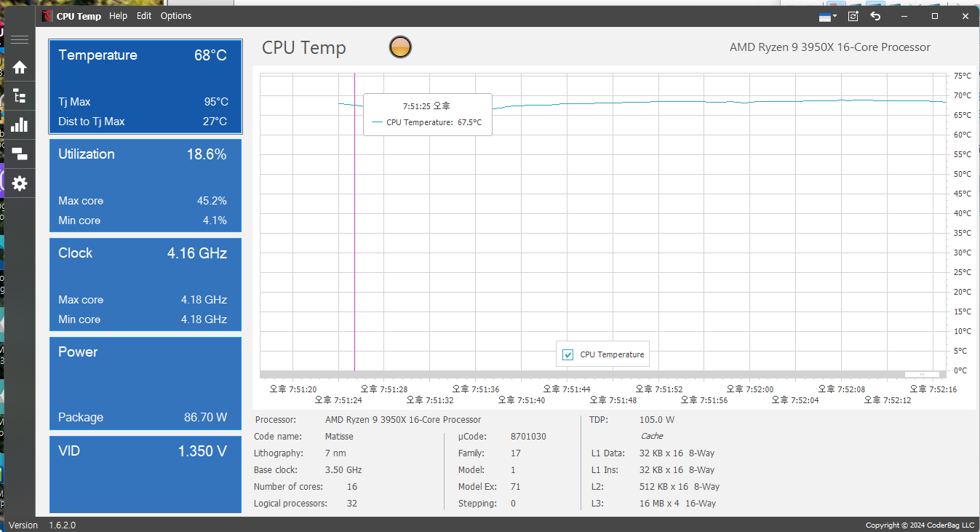
Task: Click the '7 nm' lithography value
Action: point(335,453)
